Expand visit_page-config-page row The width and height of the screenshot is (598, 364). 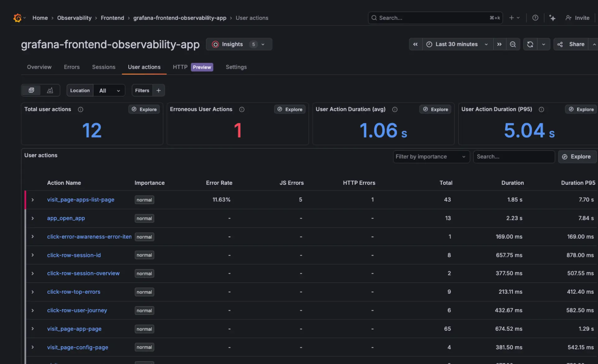(33, 347)
